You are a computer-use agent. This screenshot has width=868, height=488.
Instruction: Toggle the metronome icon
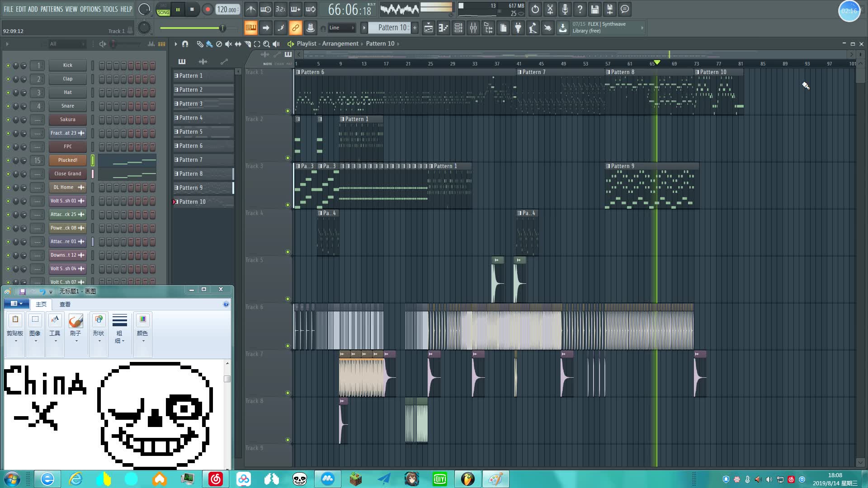pos(251,9)
